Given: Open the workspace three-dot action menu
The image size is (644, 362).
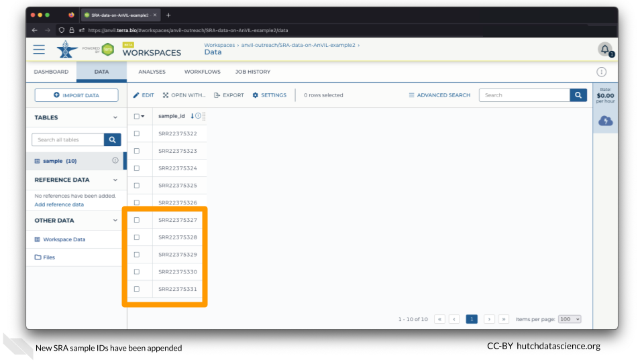Looking at the screenshot, I should (x=601, y=72).
